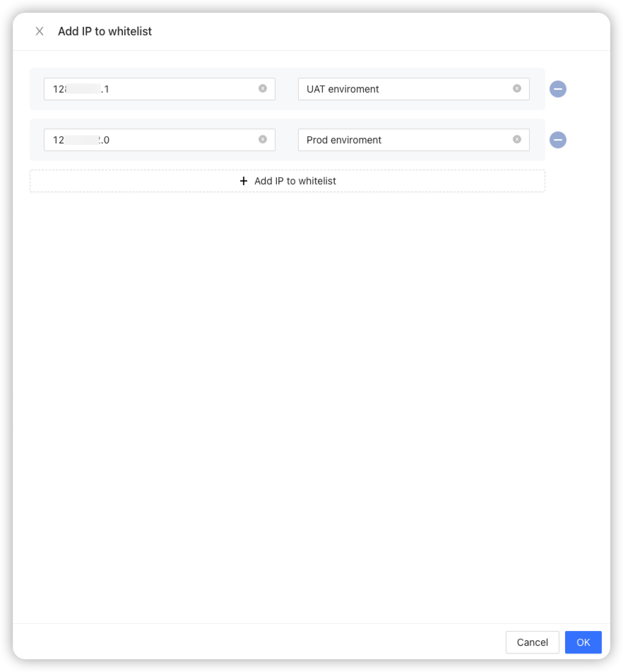Clear the UAT enviroment description text
623x672 pixels.
(517, 88)
